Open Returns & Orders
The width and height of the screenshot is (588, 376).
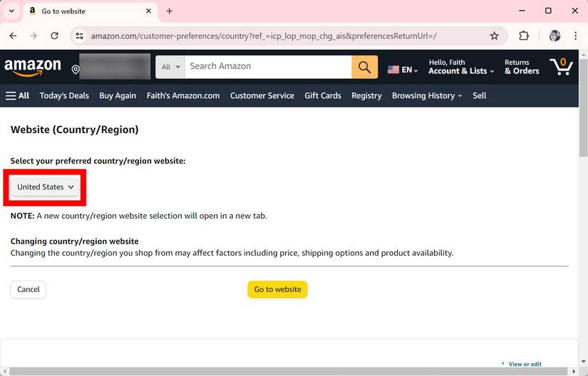pos(522,67)
